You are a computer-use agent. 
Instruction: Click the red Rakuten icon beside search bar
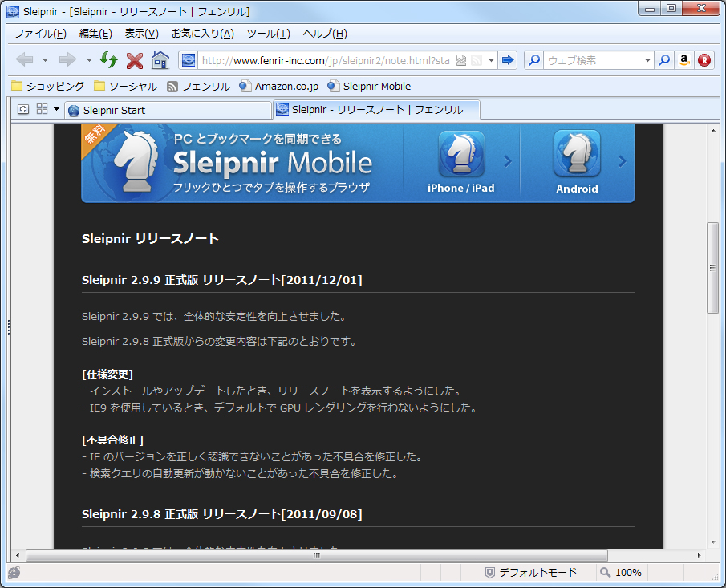click(704, 59)
